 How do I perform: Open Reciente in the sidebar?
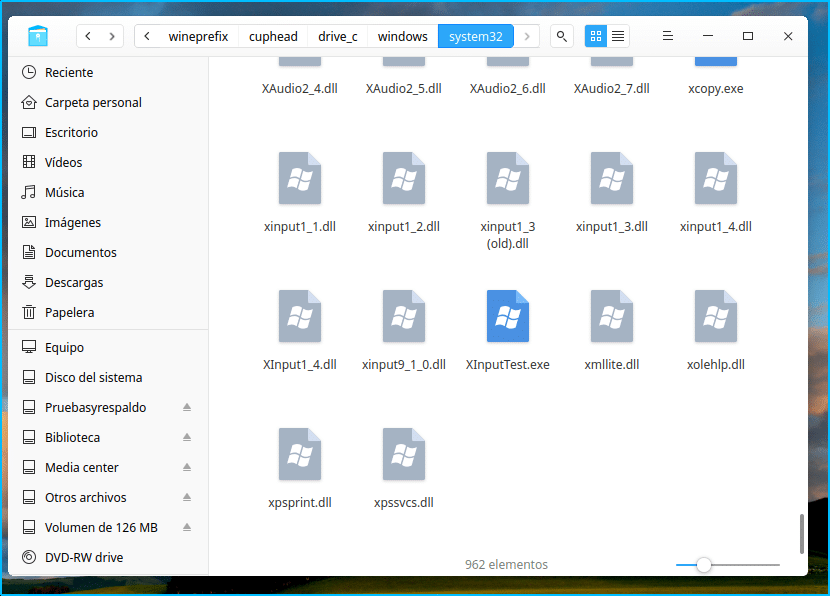[x=108, y=73]
